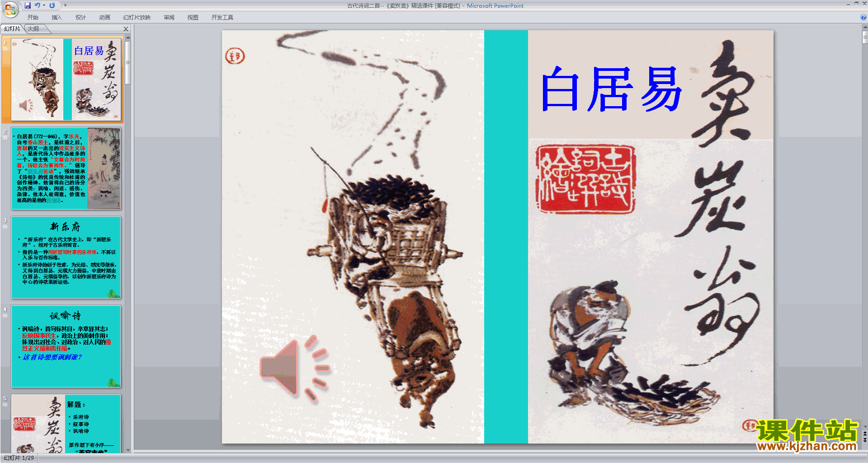Open the 视图 ribbon tab
This screenshot has width=868, height=463.
click(x=193, y=17)
